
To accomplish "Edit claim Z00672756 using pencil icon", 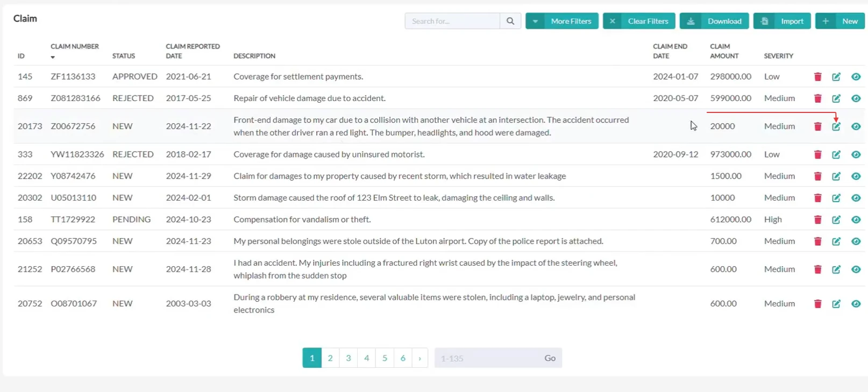I will click(x=836, y=126).
